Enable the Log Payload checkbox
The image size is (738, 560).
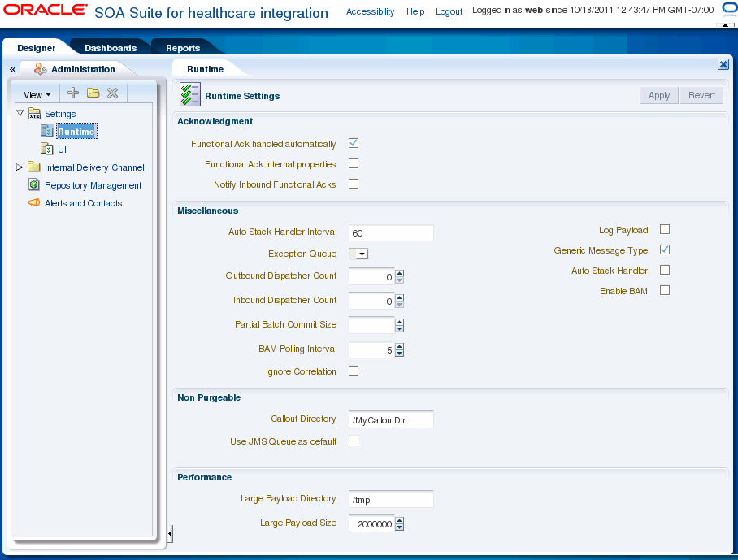[665, 229]
